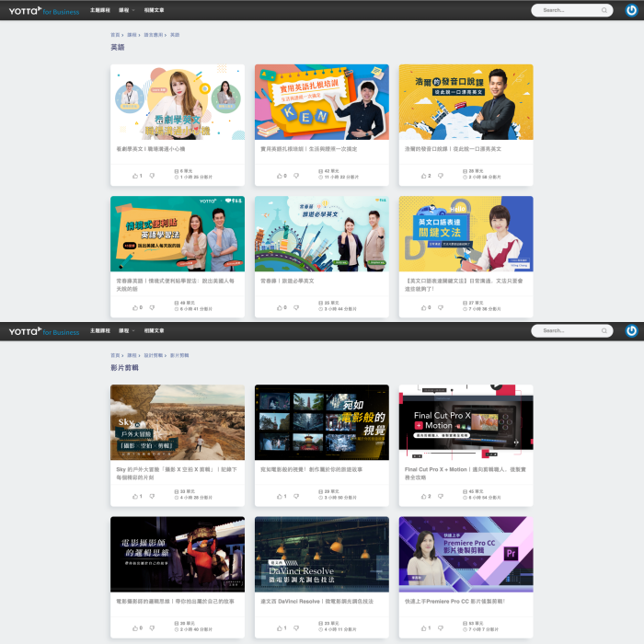Like the 常春藤 旅遊必學英文 course
Image resolution: width=644 pixels, height=644 pixels.
278,307
